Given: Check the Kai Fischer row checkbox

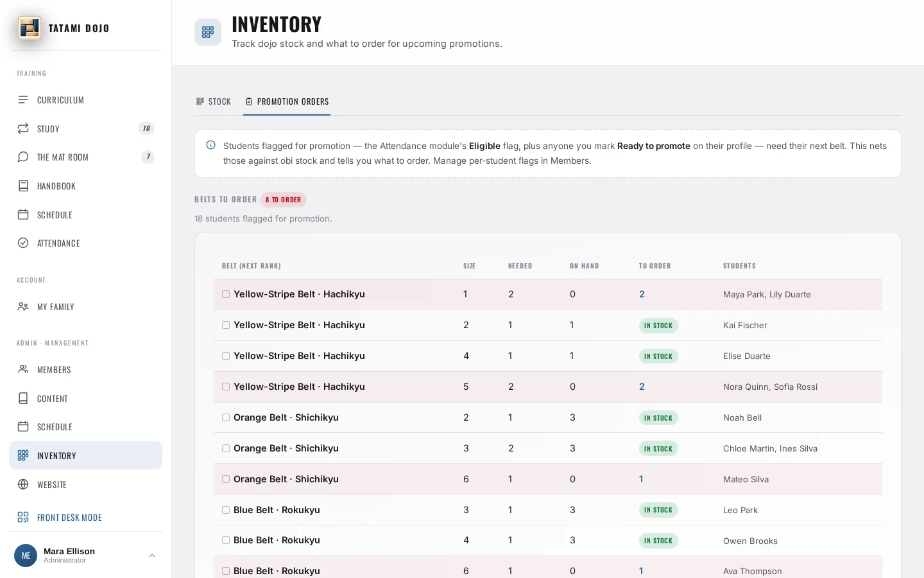Looking at the screenshot, I should tap(226, 325).
